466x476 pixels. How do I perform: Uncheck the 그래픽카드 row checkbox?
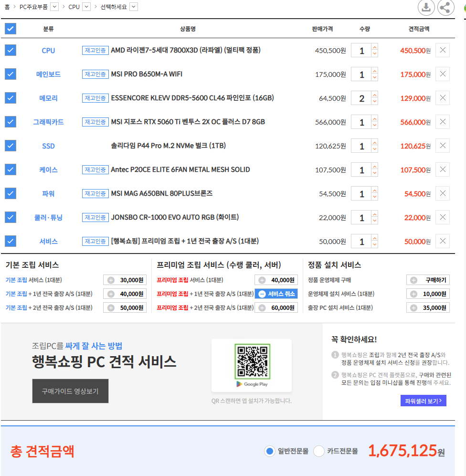point(11,122)
